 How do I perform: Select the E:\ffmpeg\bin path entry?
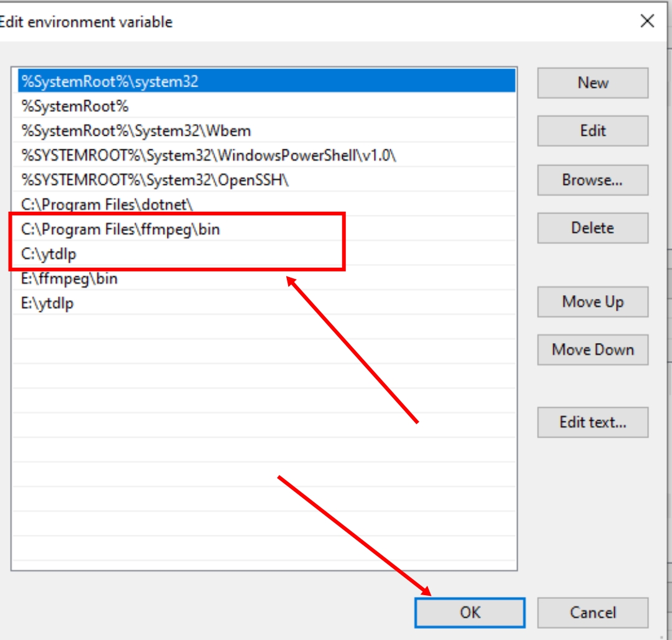69,279
